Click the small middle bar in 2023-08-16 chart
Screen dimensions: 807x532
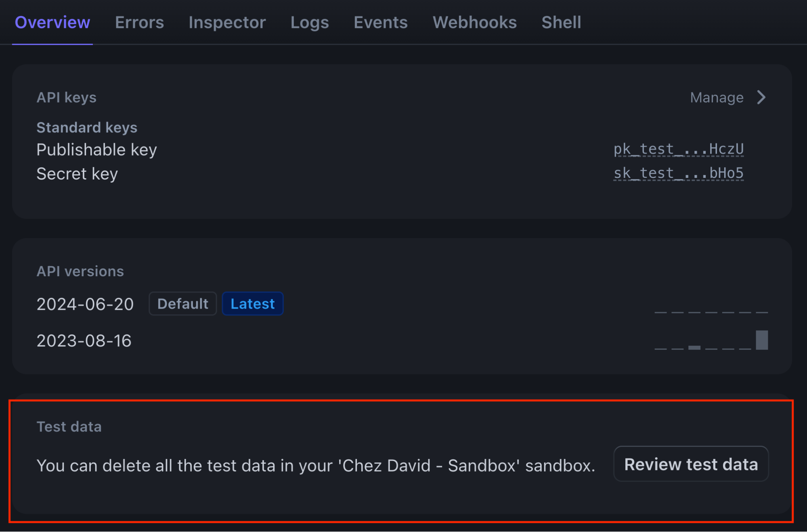click(694, 347)
